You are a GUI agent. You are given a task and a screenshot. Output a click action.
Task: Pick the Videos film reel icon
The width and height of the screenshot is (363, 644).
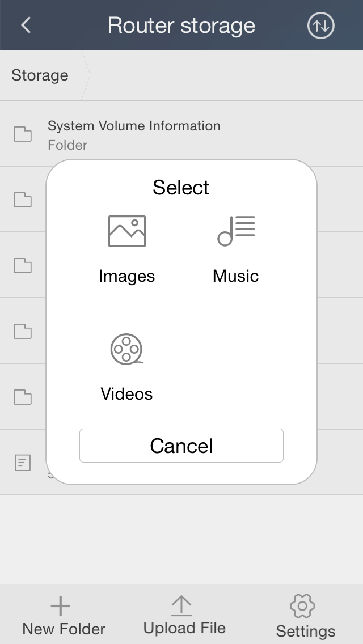[126, 349]
